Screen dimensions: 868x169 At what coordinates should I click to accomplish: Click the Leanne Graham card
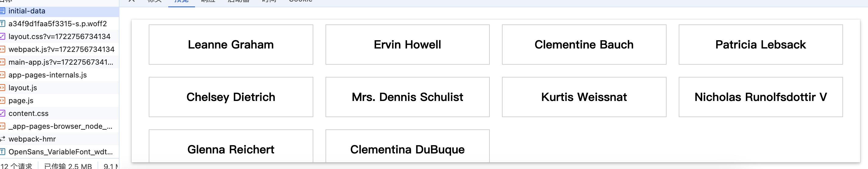click(231, 45)
